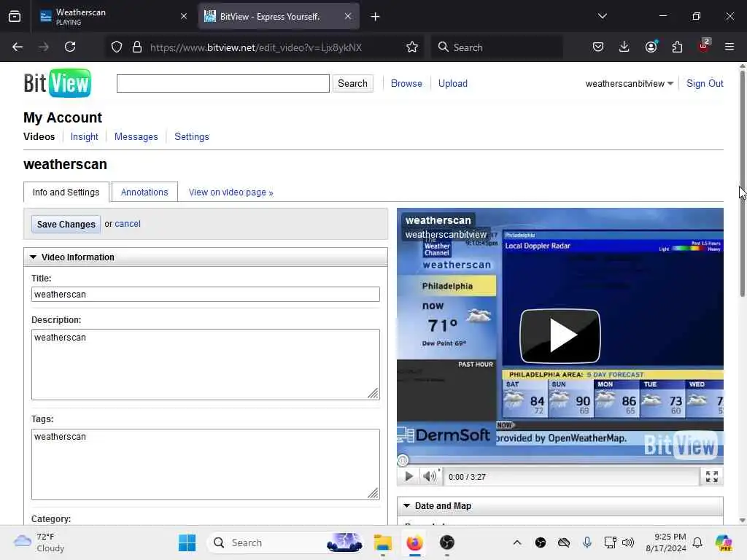Go back using the browser back arrow
This screenshot has width=747, height=560.
pyautogui.click(x=18, y=47)
